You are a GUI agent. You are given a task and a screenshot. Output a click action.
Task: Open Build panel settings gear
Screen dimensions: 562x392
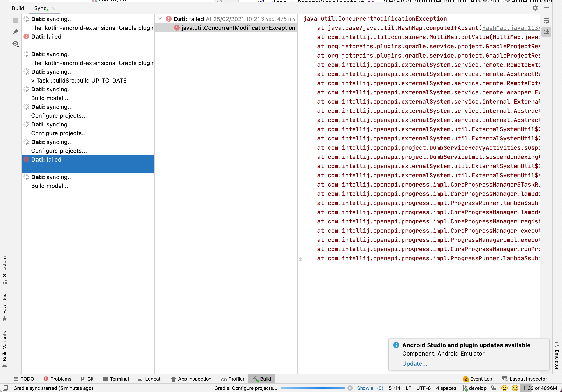pyautogui.click(x=535, y=8)
